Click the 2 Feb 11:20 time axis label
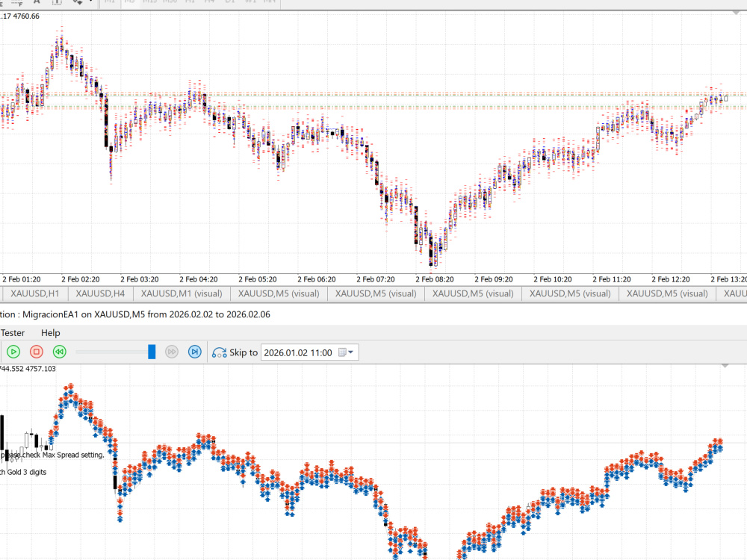Screen dimensions: 747x560 [613, 279]
